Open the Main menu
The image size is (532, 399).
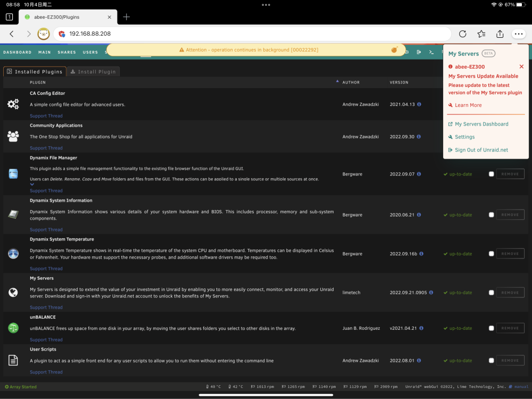click(x=45, y=52)
